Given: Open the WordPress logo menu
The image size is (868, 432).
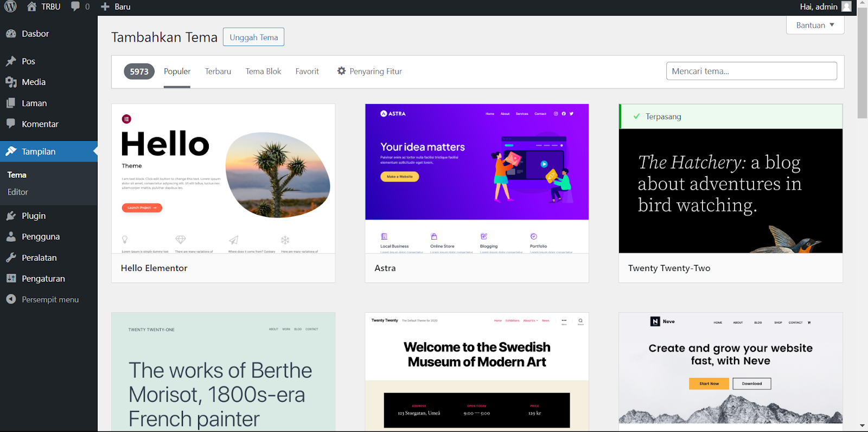Looking at the screenshot, I should click(10, 7).
